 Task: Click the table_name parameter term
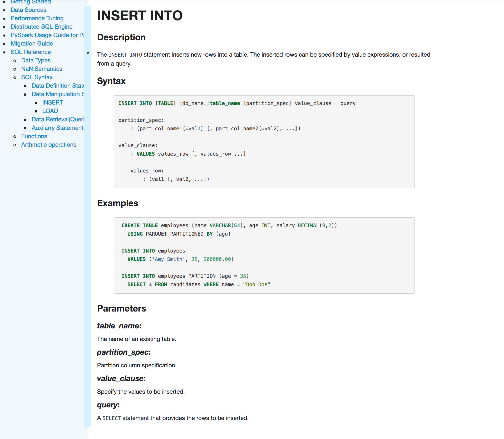tap(119, 326)
